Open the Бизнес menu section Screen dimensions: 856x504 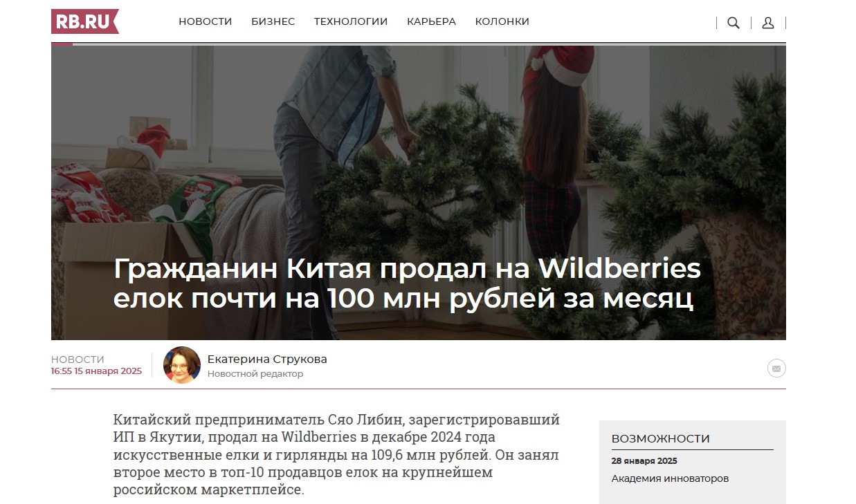273,21
